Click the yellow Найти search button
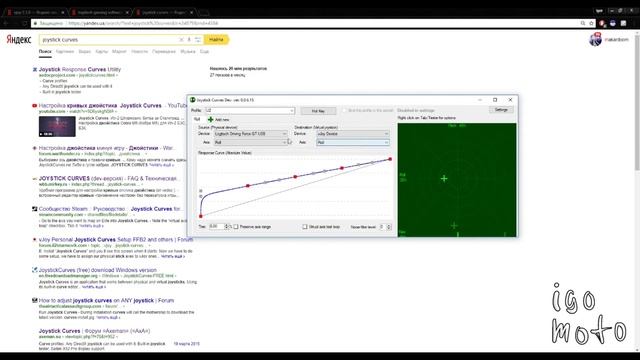Viewport: 640px width, 360px height. coord(216,40)
